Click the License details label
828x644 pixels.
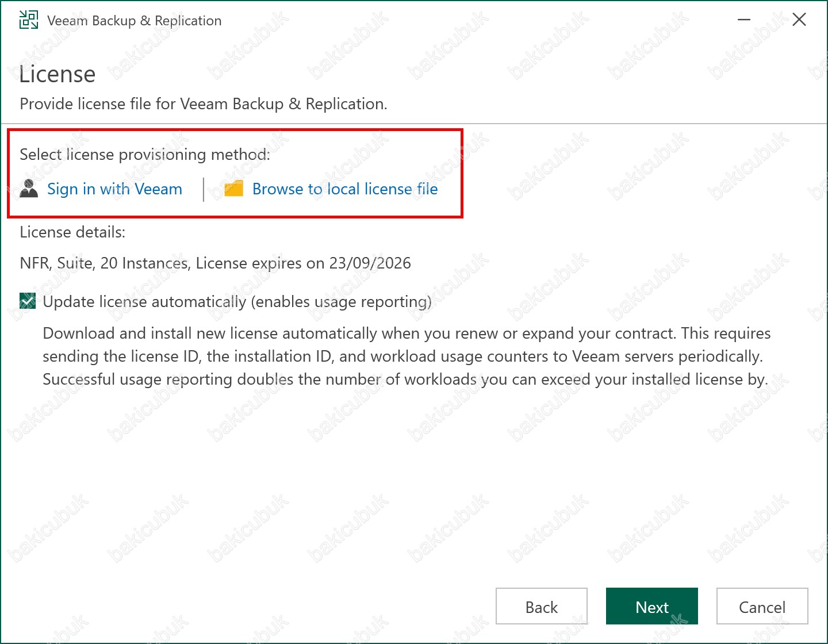[x=72, y=232]
